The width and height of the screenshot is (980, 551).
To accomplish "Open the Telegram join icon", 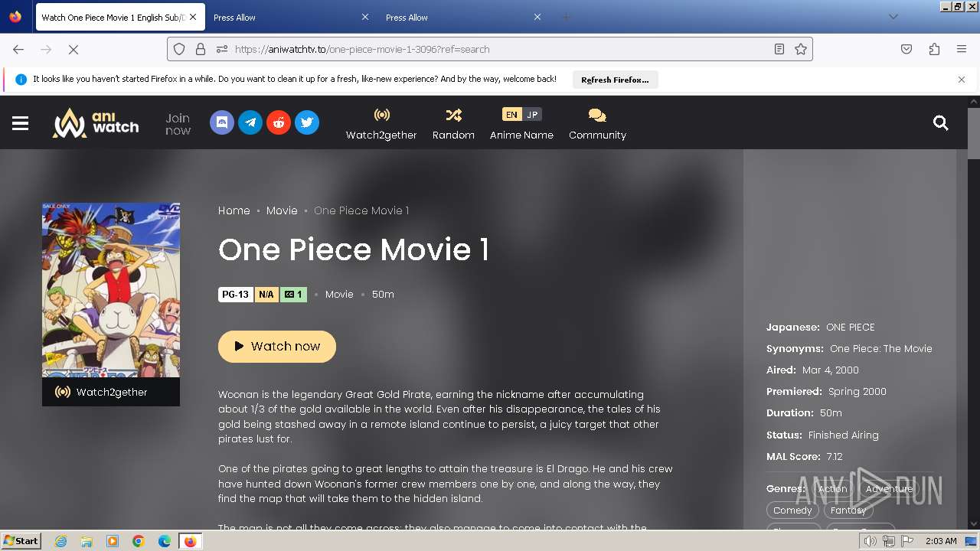I will (x=250, y=122).
